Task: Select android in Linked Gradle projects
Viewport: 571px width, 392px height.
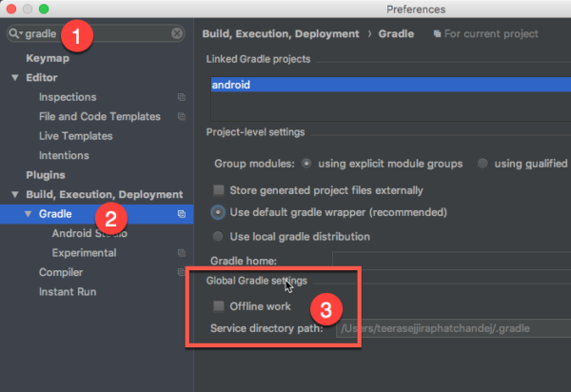Action: tap(391, 85)
